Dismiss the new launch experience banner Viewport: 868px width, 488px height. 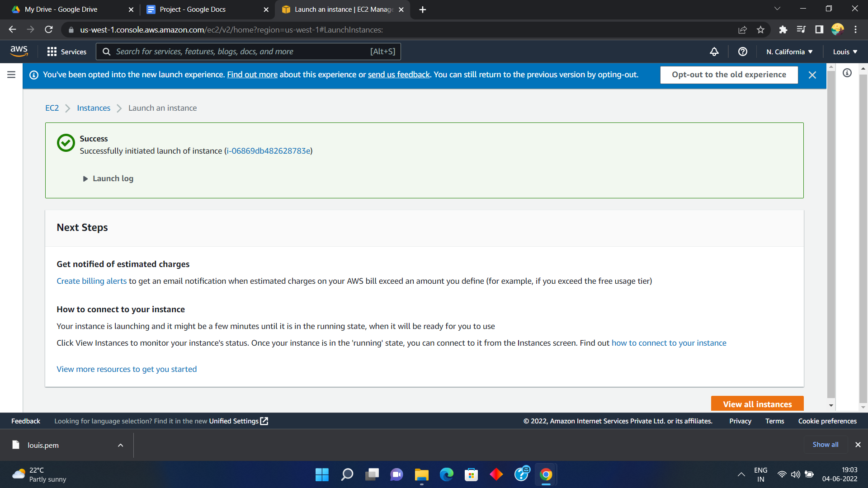pyautogui.click(x=812, y=75)
